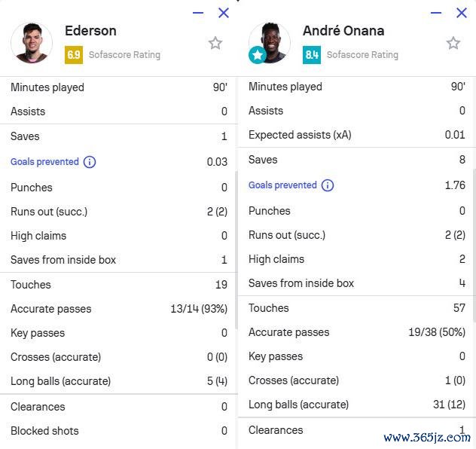Close the André Onana stats panel

[x=462, y=13]
